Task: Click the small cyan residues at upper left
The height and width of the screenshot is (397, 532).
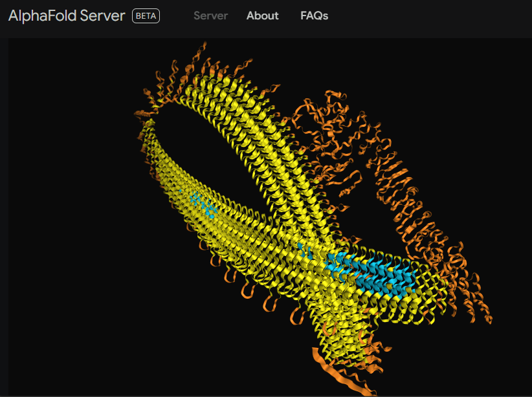Action: pos(204,204)
